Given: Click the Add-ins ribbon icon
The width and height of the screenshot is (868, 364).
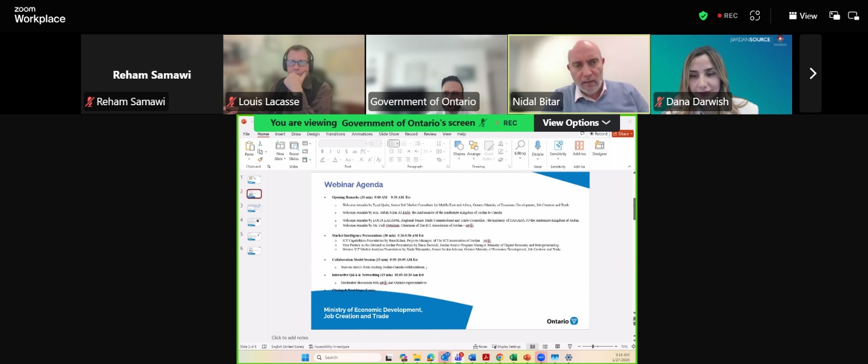Looking at the screenshot, I should click(x=579, y=148).
